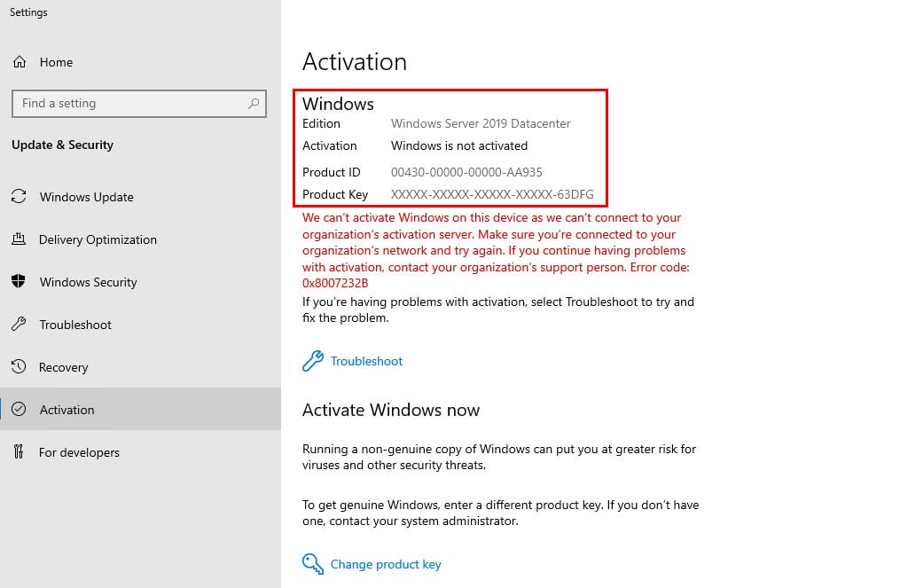
Task: Click the Activation checkmark circle icon
Action: click(x=19, y=409)
